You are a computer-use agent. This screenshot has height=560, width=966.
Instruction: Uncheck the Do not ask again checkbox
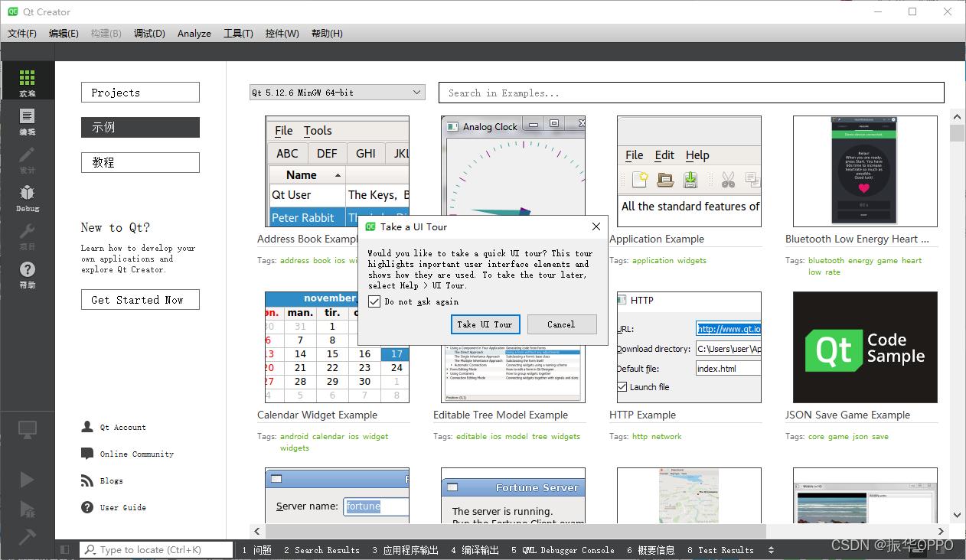coord(374,302)
